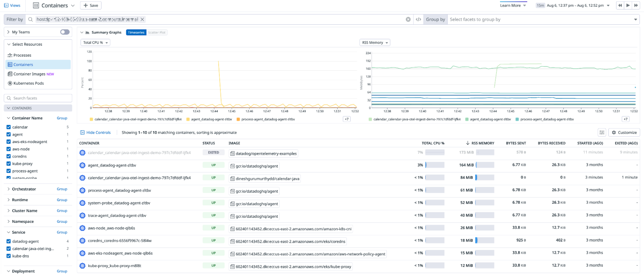This screenshot has width=644, height=274.
Task: Switch to the Scatter Plot tab
Action: point(157,33)
